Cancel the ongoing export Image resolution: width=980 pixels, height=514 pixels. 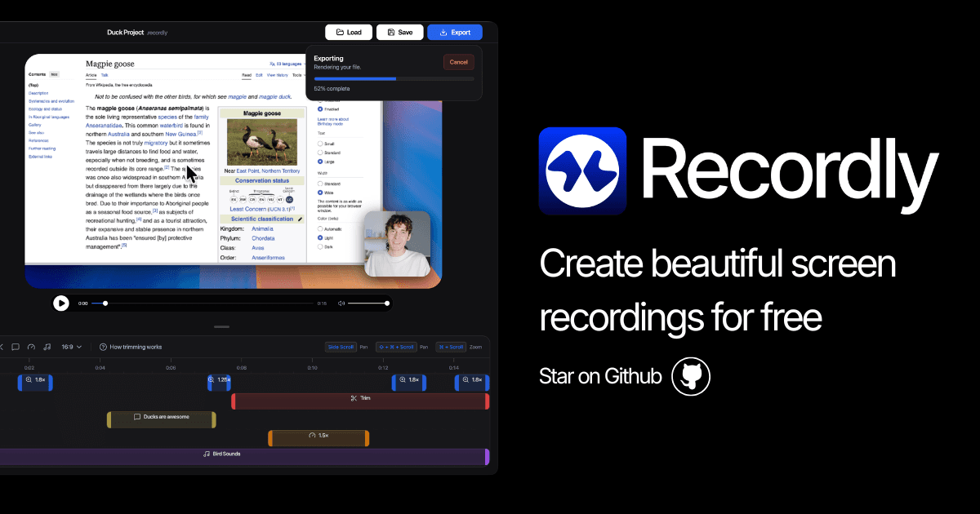point(458,61)
